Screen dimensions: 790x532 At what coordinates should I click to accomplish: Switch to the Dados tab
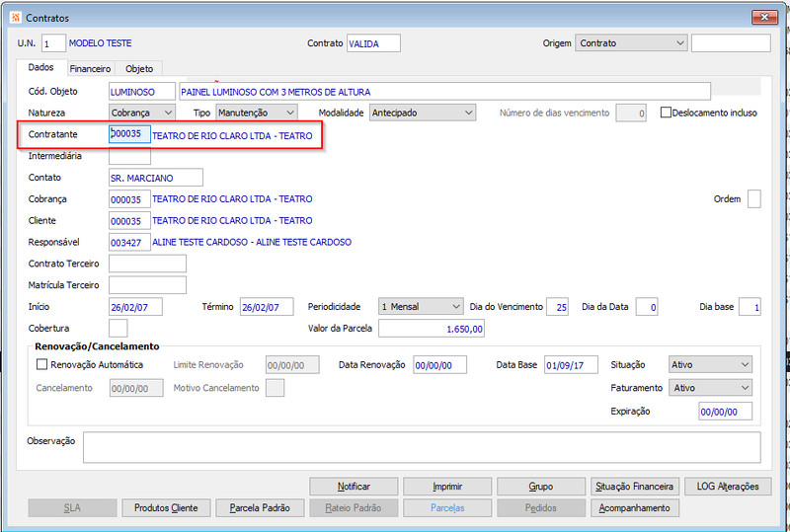coord(40,67)
